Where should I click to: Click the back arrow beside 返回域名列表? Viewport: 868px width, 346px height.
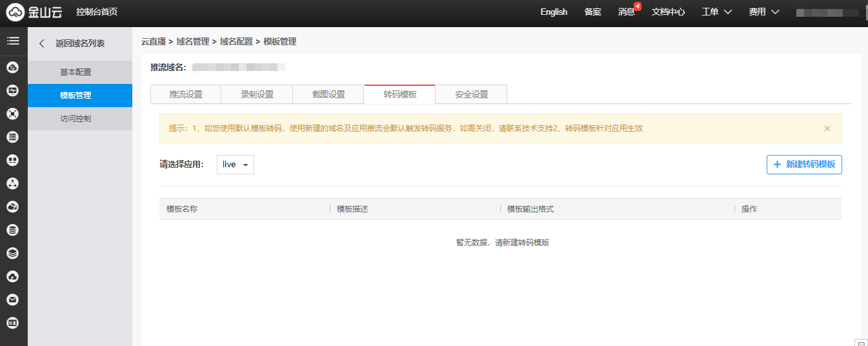42,44
